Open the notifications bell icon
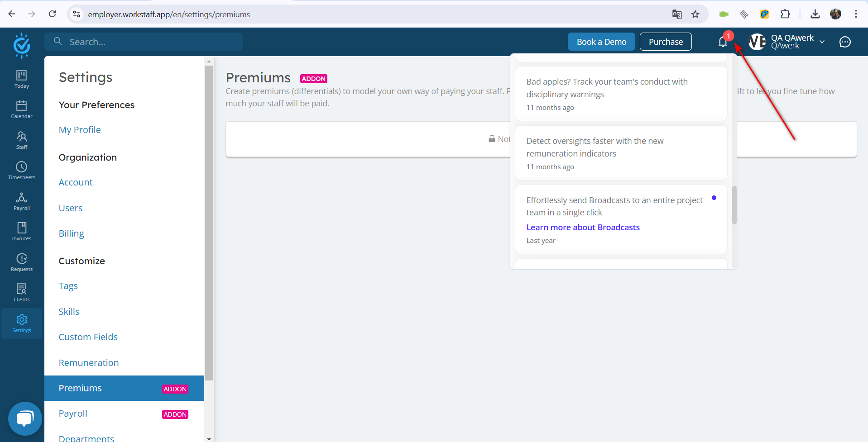868x442 pixels. coord(723,42)
